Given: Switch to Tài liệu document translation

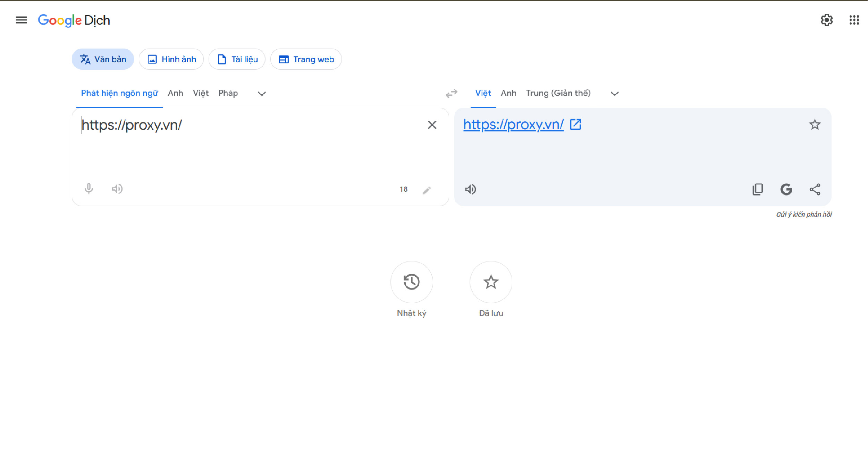Looking at the screenshot, I should coord(237,59).
